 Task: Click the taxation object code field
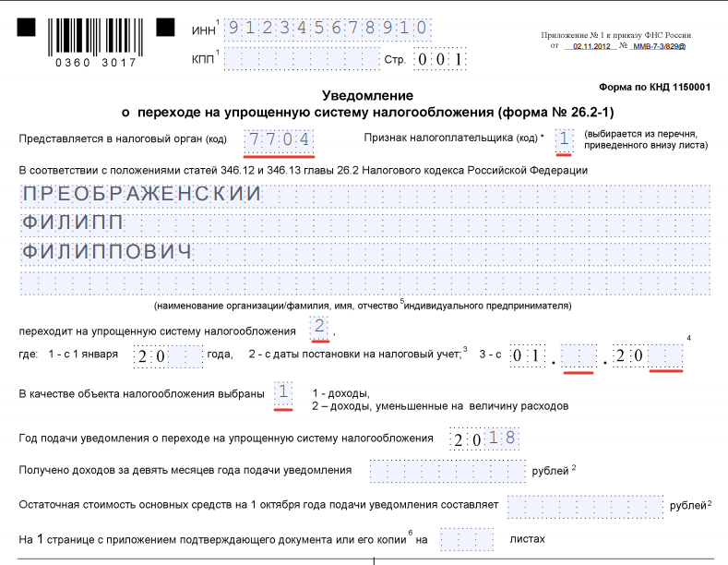pos(283,393)
